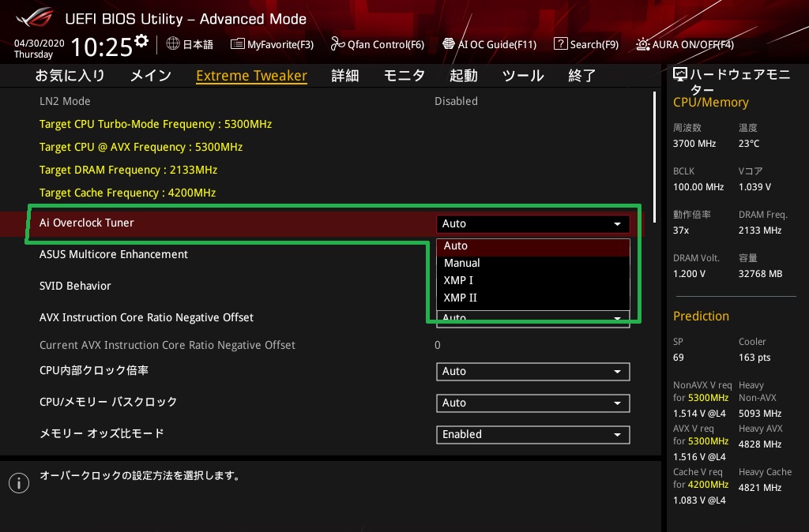Select Extreme Tweaker tab
This screenshot has width=809, height=532.
(252, 76)
